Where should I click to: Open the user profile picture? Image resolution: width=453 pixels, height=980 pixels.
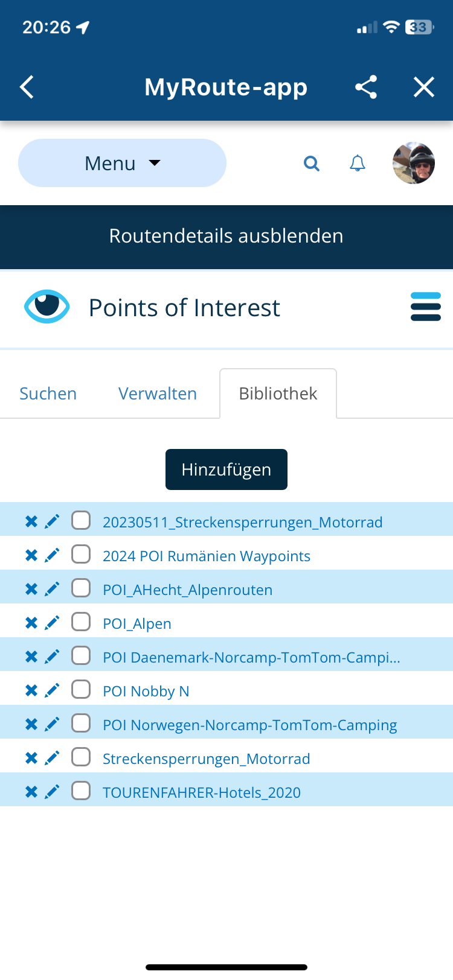[414, 163]
